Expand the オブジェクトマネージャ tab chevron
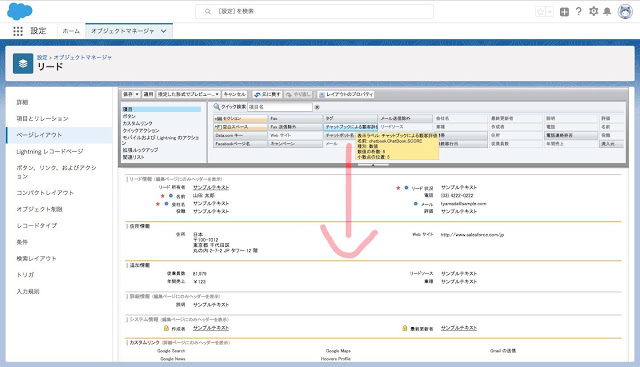Viewport: 640px width, 367px height. 164,31
